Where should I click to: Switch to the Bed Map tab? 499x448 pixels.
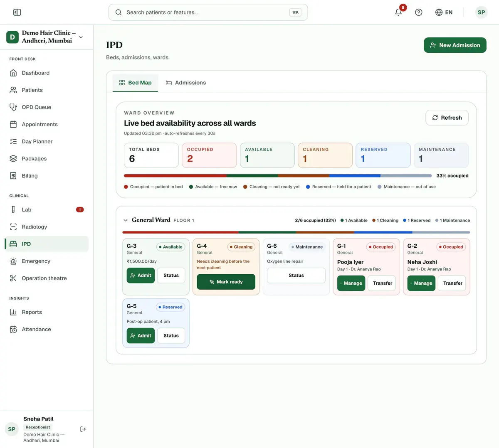[x=135, y=83]
